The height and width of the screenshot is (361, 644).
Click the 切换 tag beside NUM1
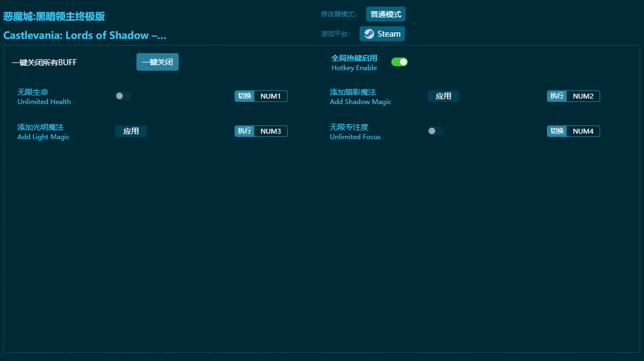(244, 96)
